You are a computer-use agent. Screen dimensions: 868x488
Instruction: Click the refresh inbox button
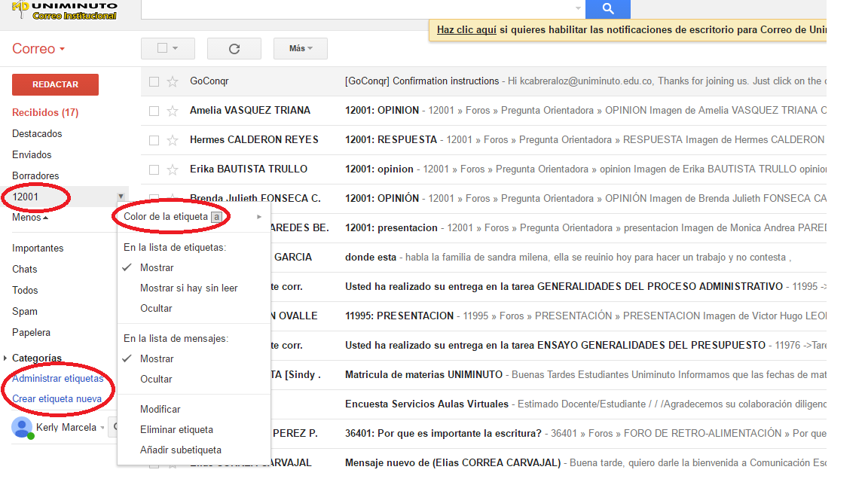[x=234, y=49]
